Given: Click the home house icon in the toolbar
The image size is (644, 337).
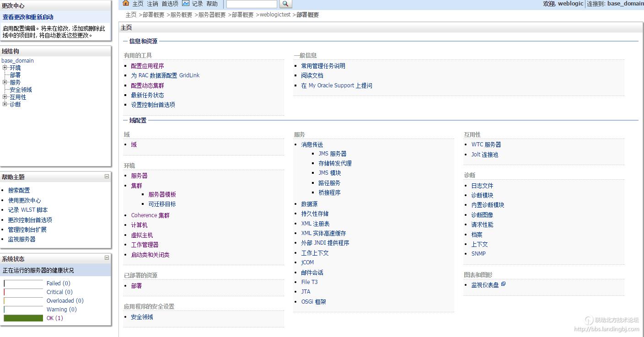Looking at the screenshot, I should [x=126, y=3].
